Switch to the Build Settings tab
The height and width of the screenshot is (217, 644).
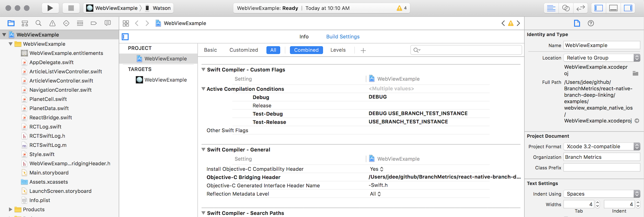(343, 36)
